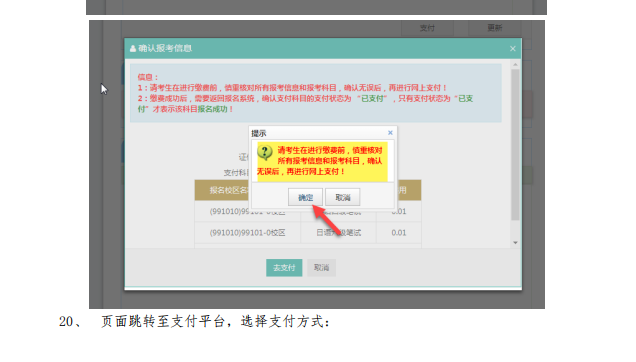The width and height of the screenshot is (636, 362).
Task: Click the 0.01 fee in the last row
Action: pyautogui.click(x=399, y=233)
